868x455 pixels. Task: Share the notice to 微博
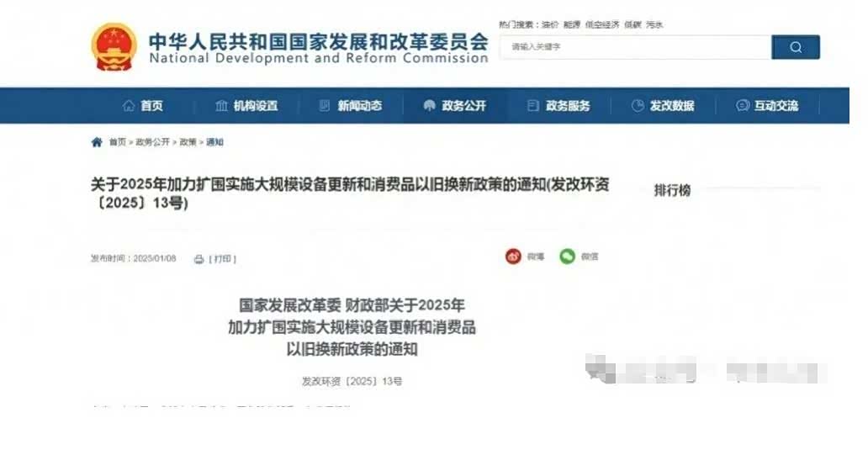pos(513,257)
